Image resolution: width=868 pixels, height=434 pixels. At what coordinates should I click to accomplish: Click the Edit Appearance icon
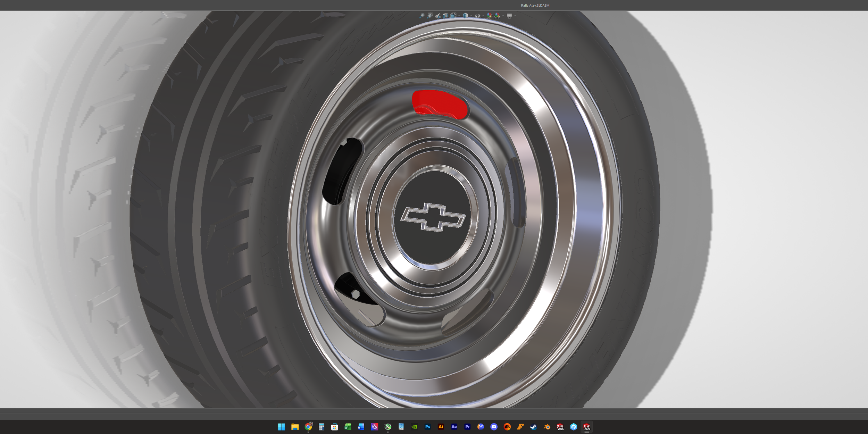point(490,16)
